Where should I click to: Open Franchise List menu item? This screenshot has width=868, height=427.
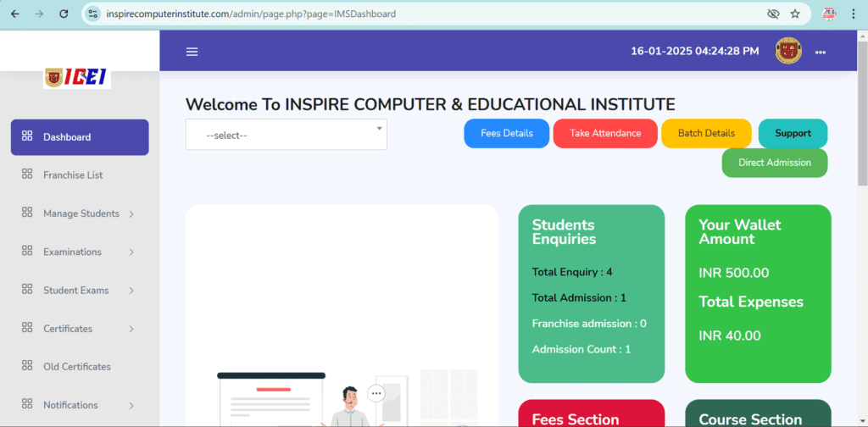(80, 175)
